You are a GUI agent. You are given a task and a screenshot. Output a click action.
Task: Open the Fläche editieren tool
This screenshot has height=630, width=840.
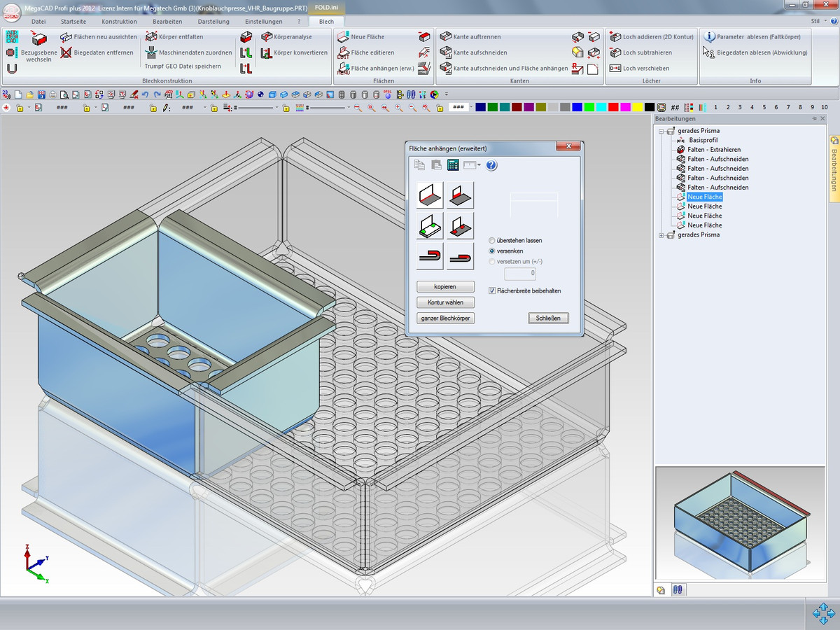(365, 52)
